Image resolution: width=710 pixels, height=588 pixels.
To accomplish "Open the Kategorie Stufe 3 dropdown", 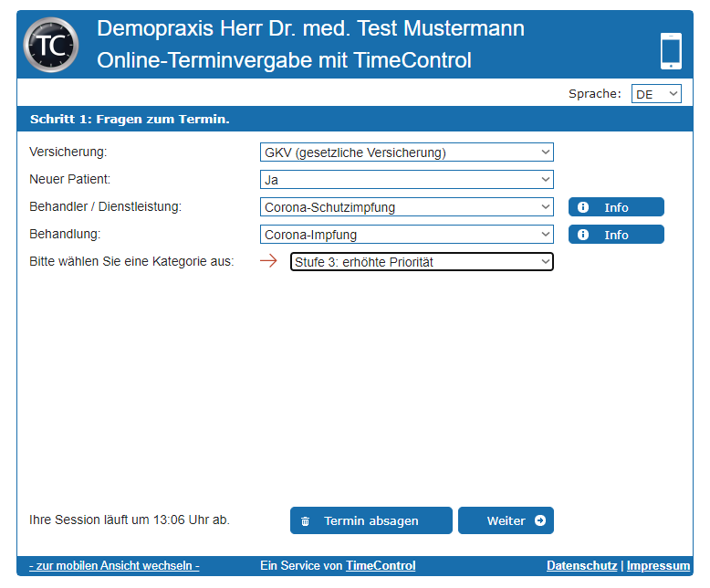I will (x=422, y=262).
